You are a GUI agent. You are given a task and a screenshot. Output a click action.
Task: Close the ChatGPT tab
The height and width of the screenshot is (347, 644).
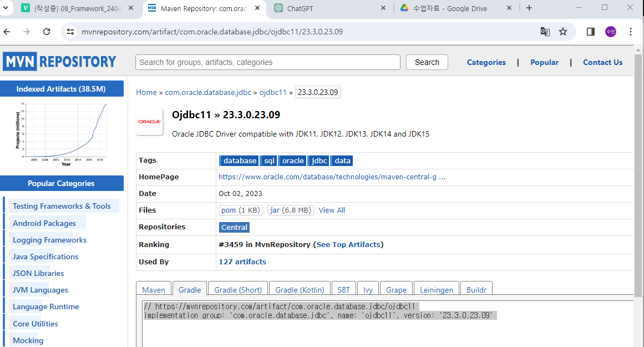(x=383, y=8)
